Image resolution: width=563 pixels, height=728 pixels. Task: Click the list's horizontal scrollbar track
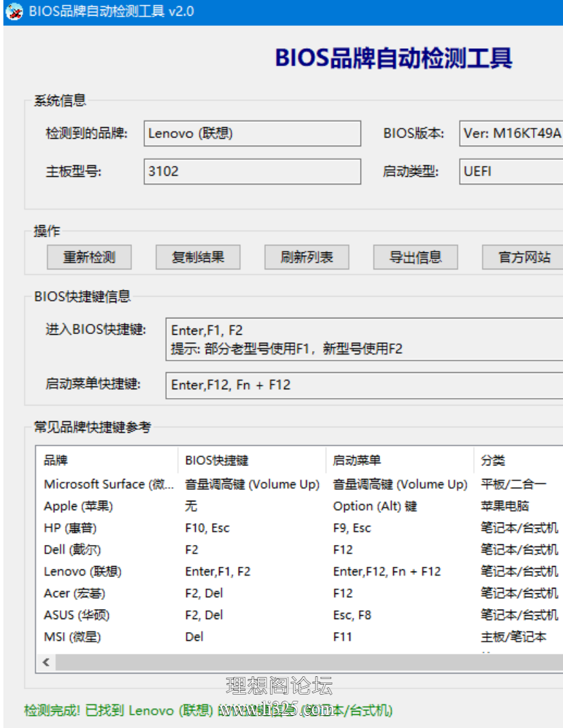309,662
